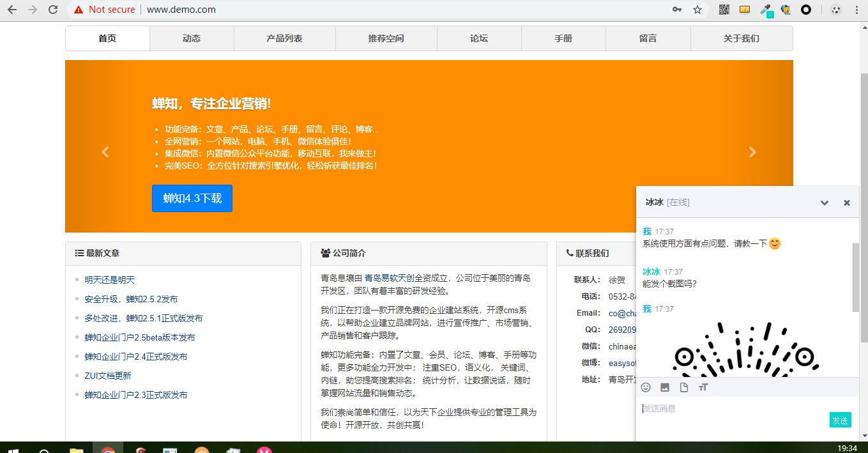
Task: Click the QR code extension icon
Action: [x=724, y=10]
